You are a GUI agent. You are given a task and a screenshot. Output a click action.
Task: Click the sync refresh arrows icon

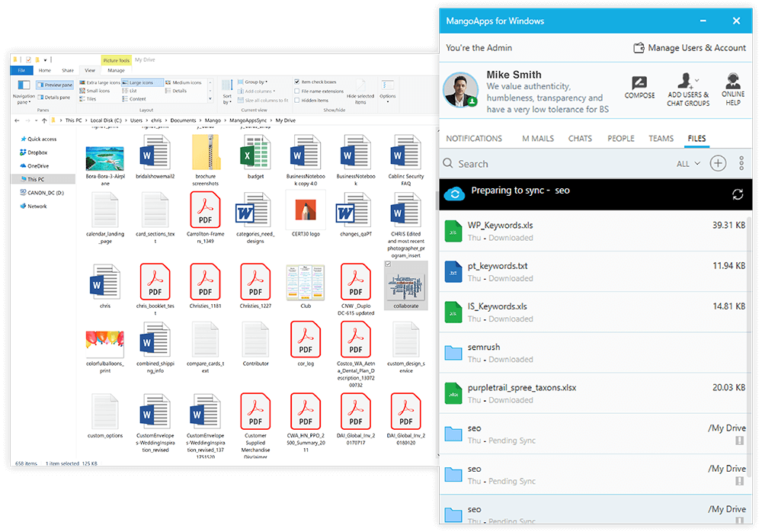pyautogui.click(x=737, y=194)
